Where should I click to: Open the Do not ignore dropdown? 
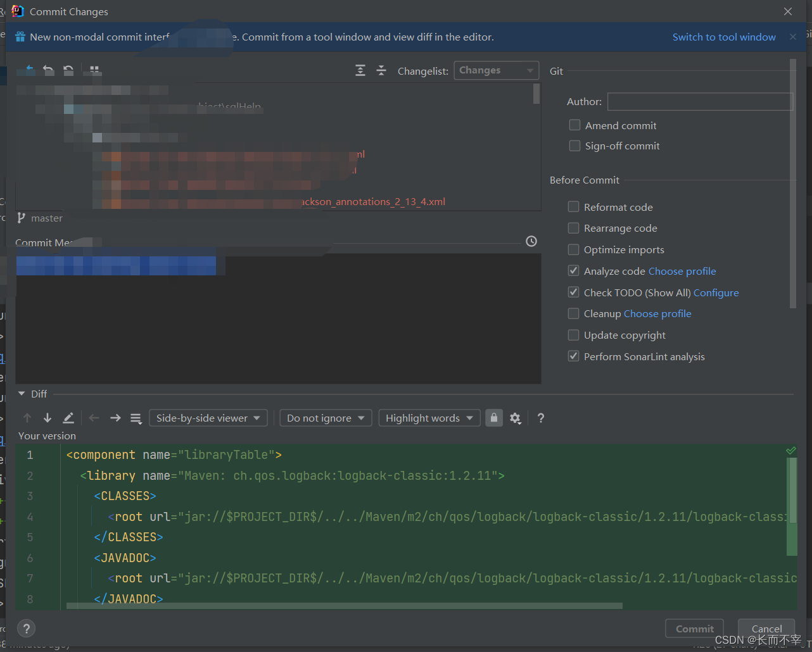pyautogui.click(x=326, y=418)
